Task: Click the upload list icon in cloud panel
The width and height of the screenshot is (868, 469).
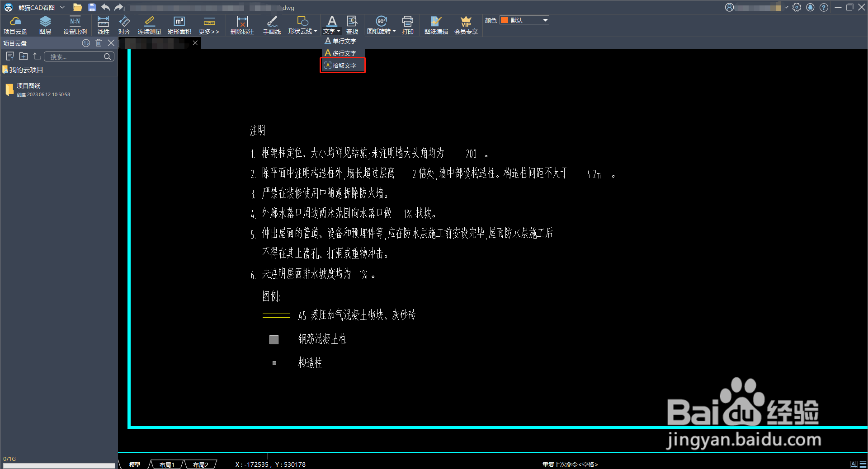Action: pyautogui.click(x=10, y=56)
